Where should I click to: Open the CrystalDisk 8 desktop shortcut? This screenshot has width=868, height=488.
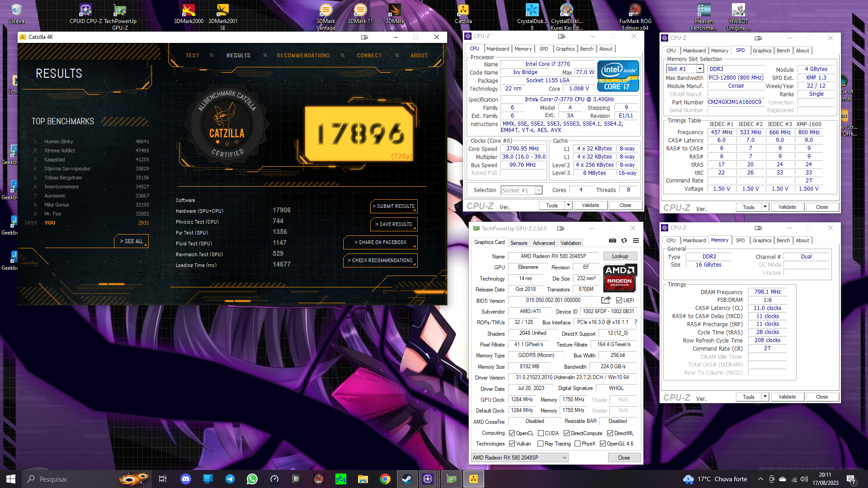pyautogui.click(x=532, y=17)
